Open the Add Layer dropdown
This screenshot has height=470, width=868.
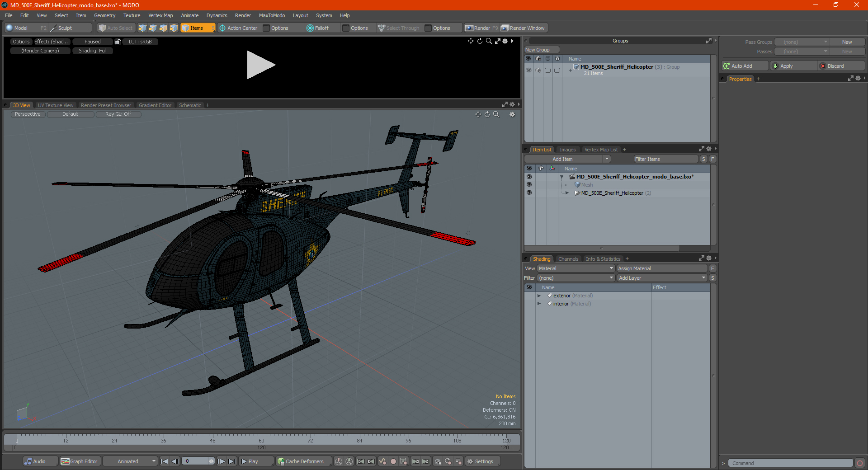662,278
